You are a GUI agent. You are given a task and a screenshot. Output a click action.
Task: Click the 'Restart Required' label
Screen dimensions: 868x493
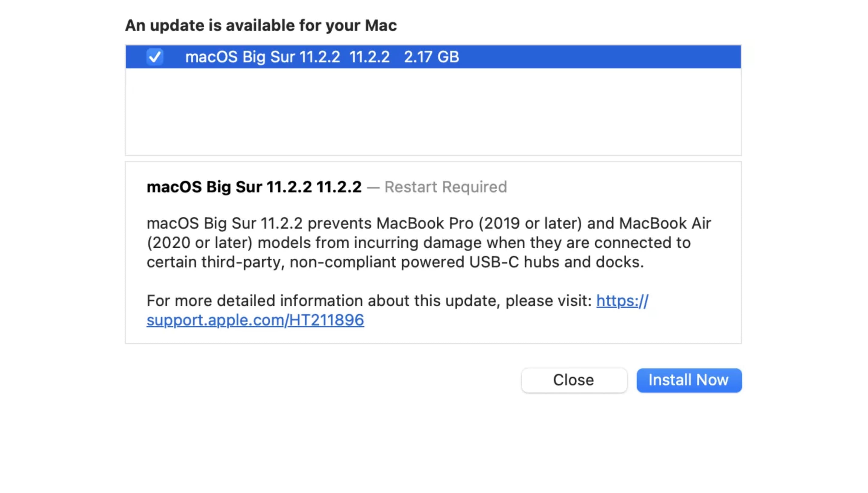tap(446, 187)
